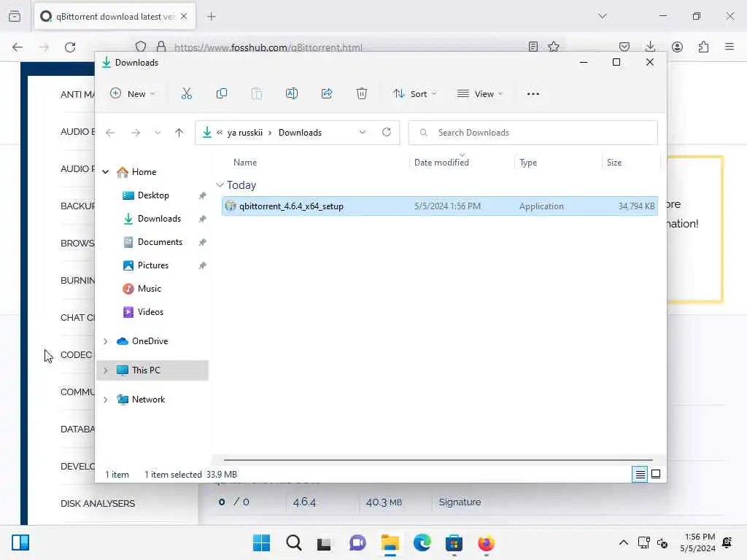Open Microsoft Store from taskbar

tap(454, 542)
